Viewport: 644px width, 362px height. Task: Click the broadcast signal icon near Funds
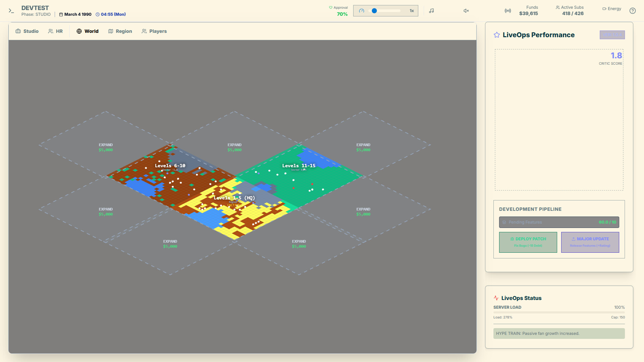click(x=507, y=11)
